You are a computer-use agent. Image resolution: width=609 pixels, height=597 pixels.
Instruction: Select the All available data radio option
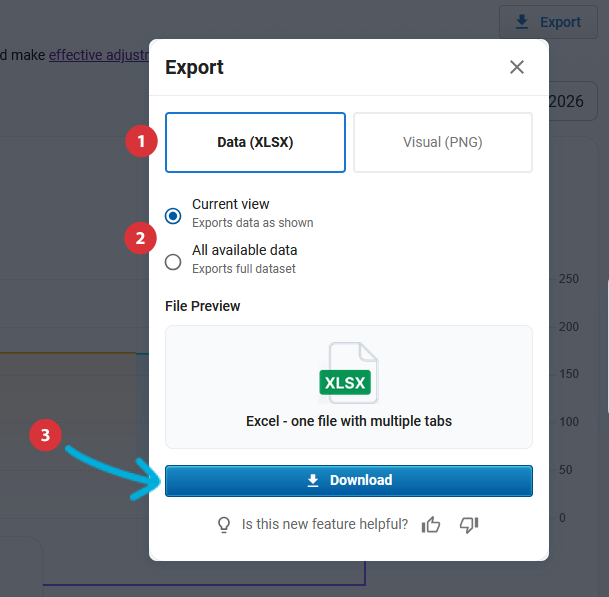(x=173, y=261)
